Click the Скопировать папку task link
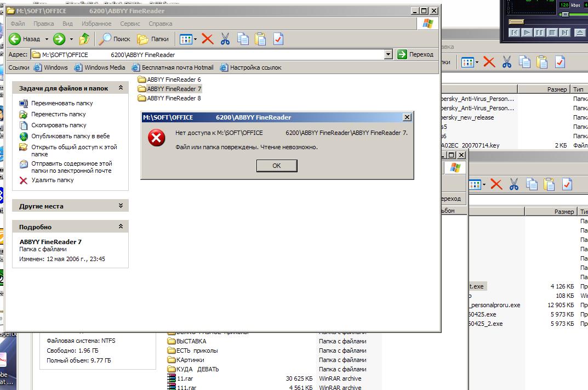The height and width of the screenshot is (390, 588). pyautogui.click(x=59, y=125)
